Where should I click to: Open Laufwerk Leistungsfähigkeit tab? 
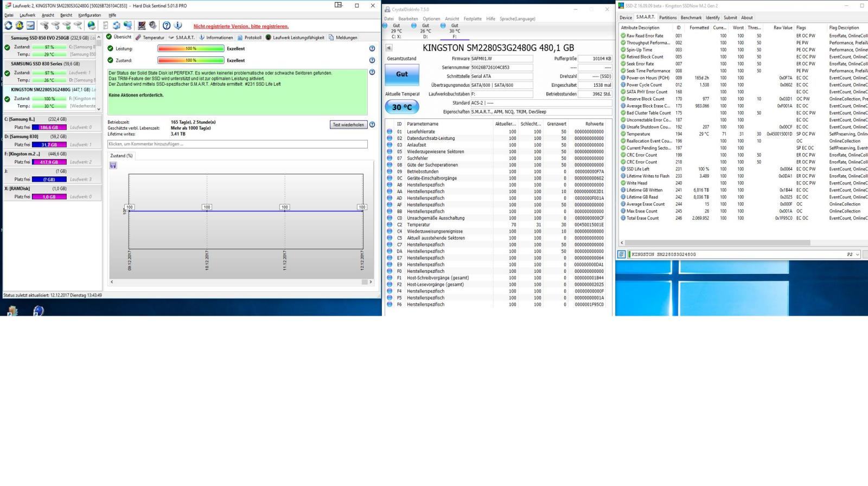(x=295, y=37)
